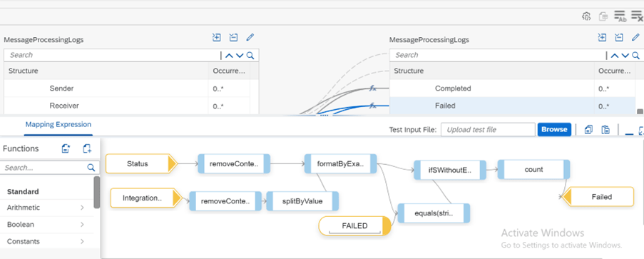Image resolution: width=644 pixels, height=259 pixels.
Task: Click the paste icon near Browse
Action: point(605,130)
